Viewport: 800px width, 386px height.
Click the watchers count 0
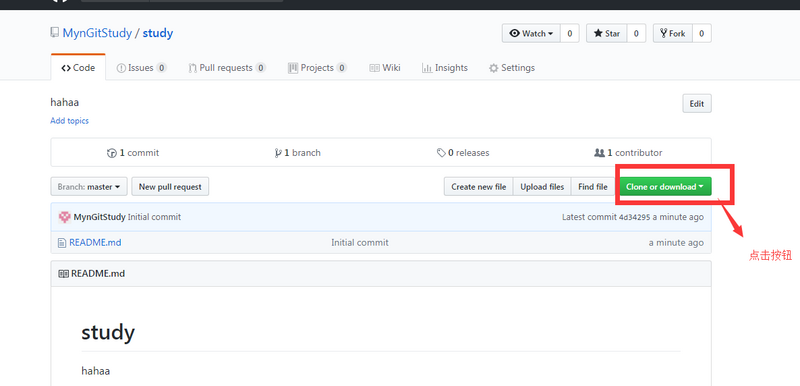click(x=569, y=34)
